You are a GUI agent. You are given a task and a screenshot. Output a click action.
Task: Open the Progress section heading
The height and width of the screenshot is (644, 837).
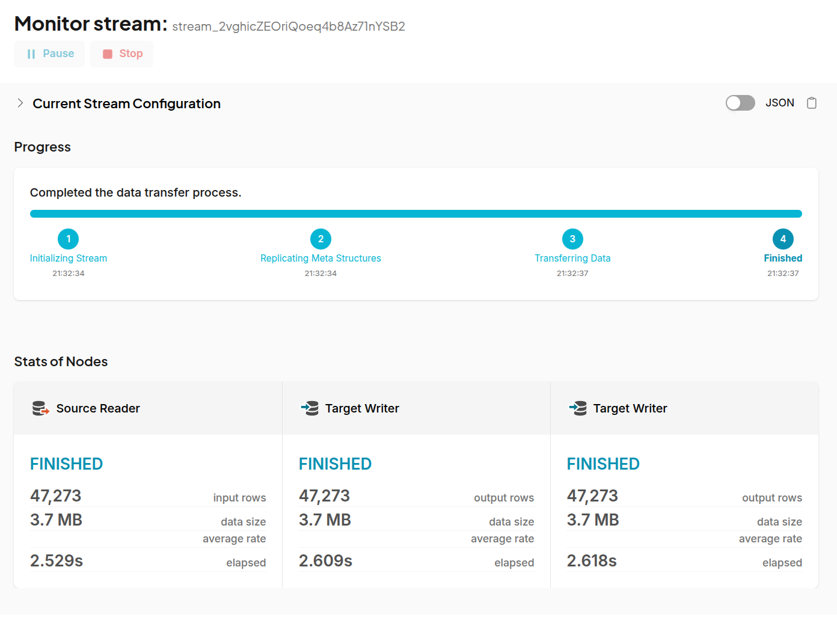click(42, 147)
